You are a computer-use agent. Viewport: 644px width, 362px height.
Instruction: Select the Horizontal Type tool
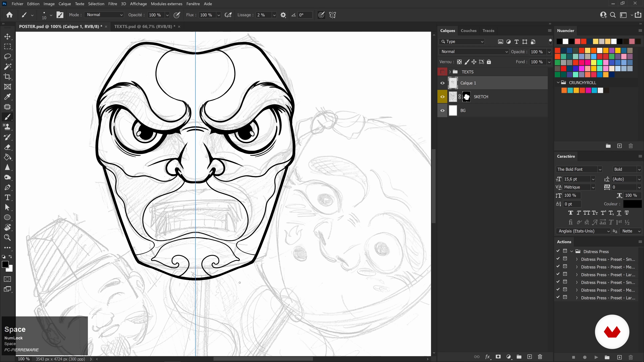(x=8, y=197)
